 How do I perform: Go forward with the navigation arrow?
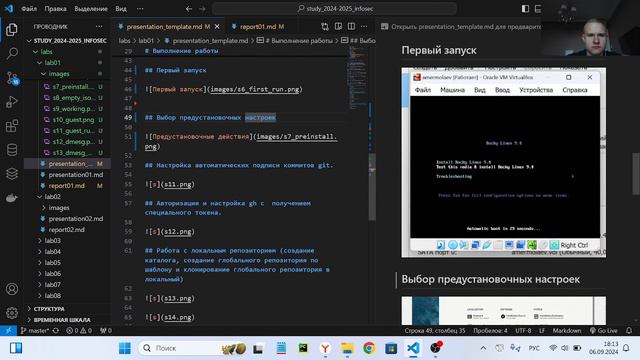coord(202,9)
